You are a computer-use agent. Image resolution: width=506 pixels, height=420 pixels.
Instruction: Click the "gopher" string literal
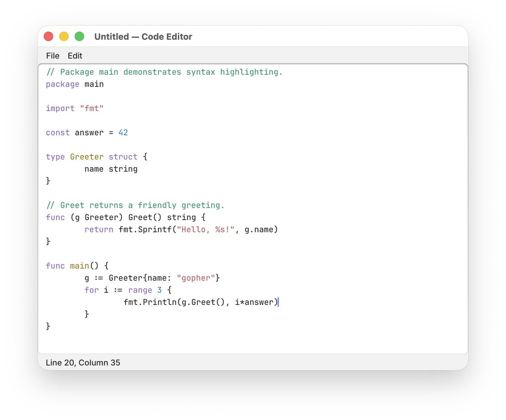196,278
